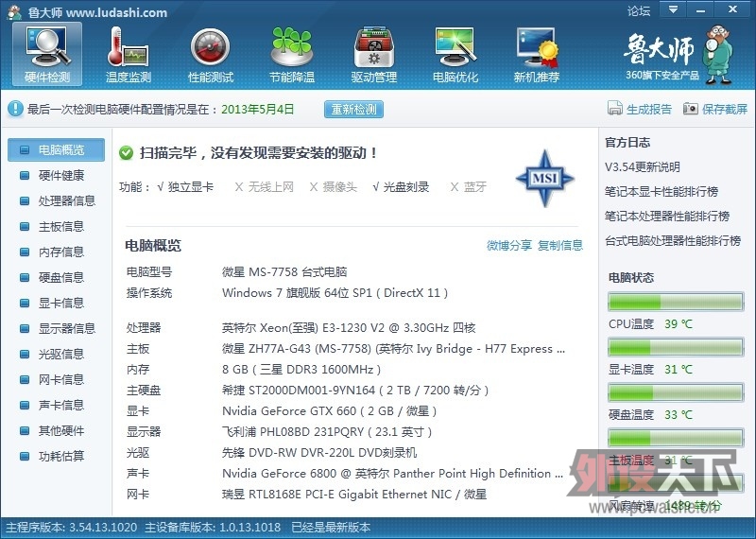The height and width of the screenshot is (539, 756).
Task: Open the 论坛 forum link
Action: tap(639, 10)
